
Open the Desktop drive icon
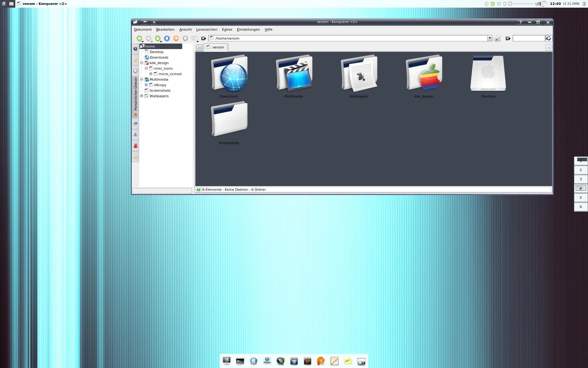488,73
